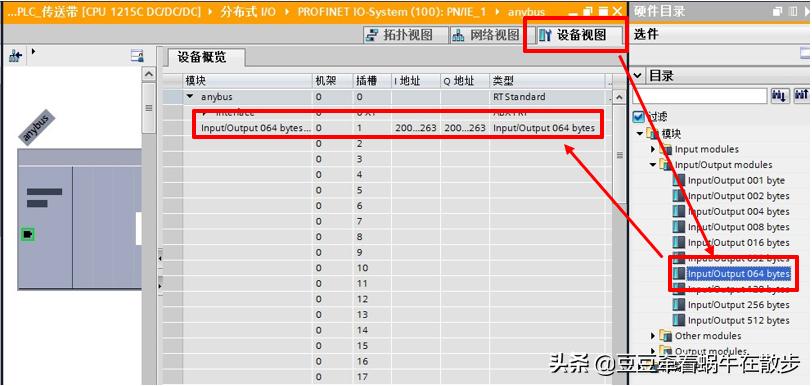Screen dimensions: 812x386
Task: Switch to the 拓扑视图 tab
Action: pyautogui.click(x=404, y=35)
